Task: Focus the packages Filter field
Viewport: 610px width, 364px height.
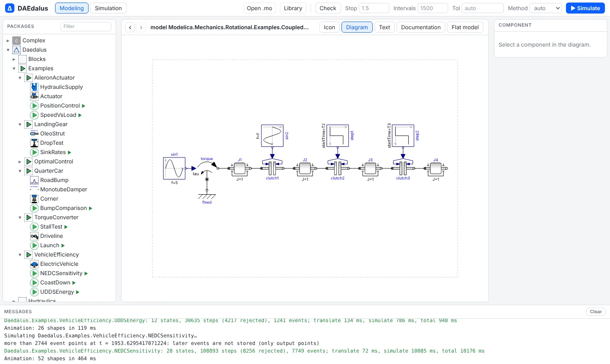Action: coord(86,26)
